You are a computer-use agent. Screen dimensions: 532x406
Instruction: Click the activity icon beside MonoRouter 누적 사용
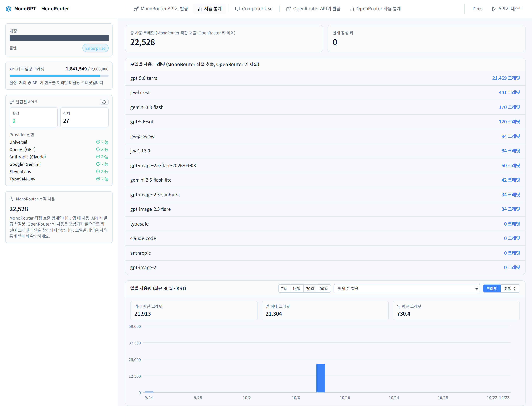tap(12, 199)
